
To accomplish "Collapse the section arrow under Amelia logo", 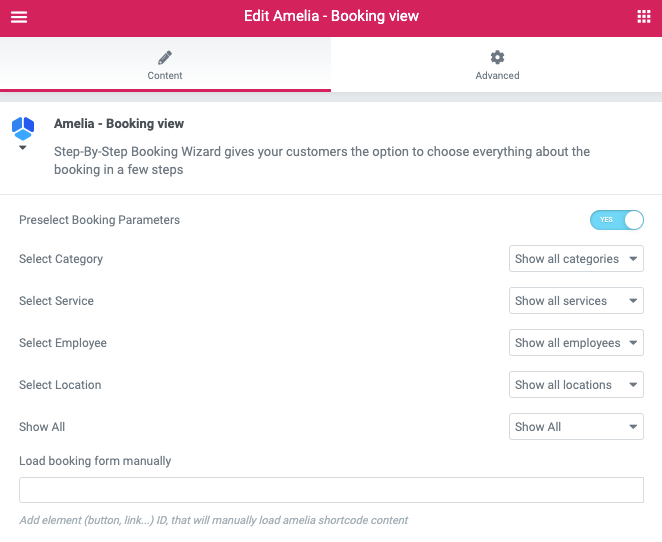I will click(22, 148).
